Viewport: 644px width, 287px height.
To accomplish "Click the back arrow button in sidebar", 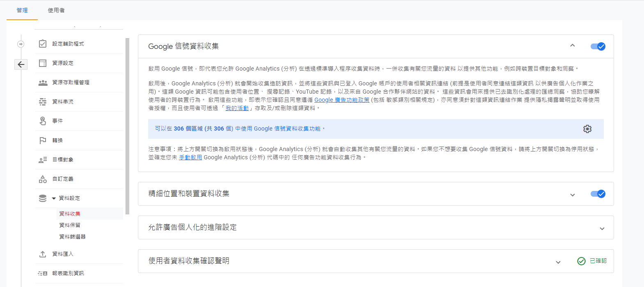I will [x=21, y=64].
